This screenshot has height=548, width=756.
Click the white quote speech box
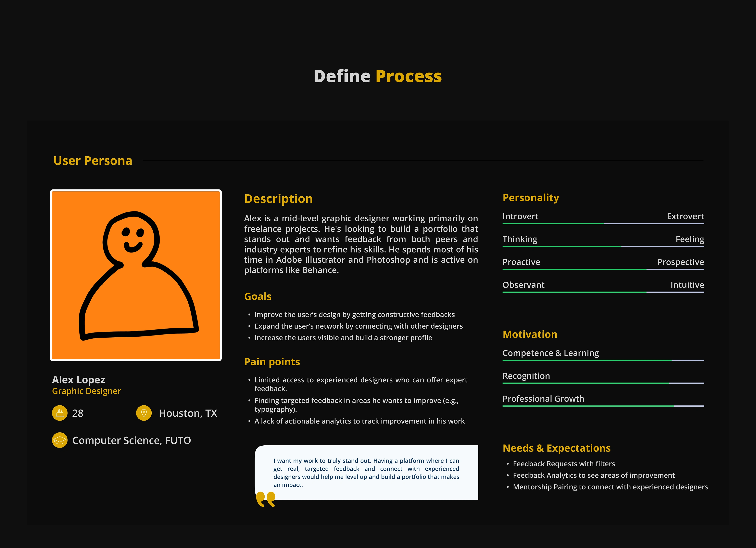tap(367, 472)
